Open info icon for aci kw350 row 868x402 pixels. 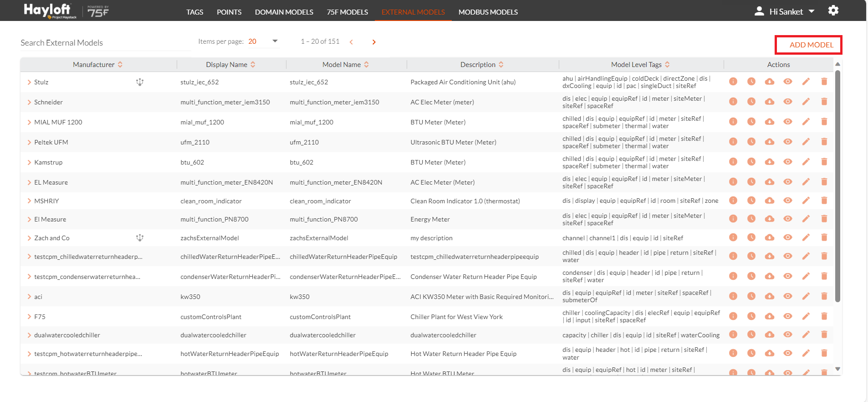coord(733,296)
